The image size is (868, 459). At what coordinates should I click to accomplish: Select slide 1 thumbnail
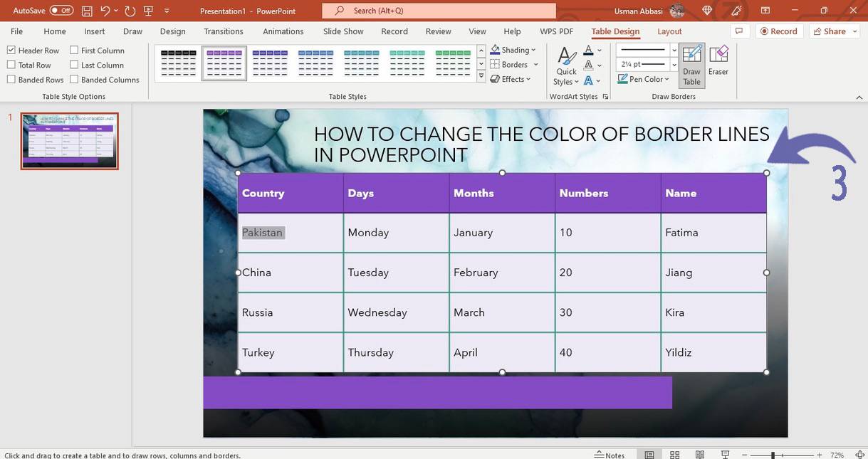(69, 140)
